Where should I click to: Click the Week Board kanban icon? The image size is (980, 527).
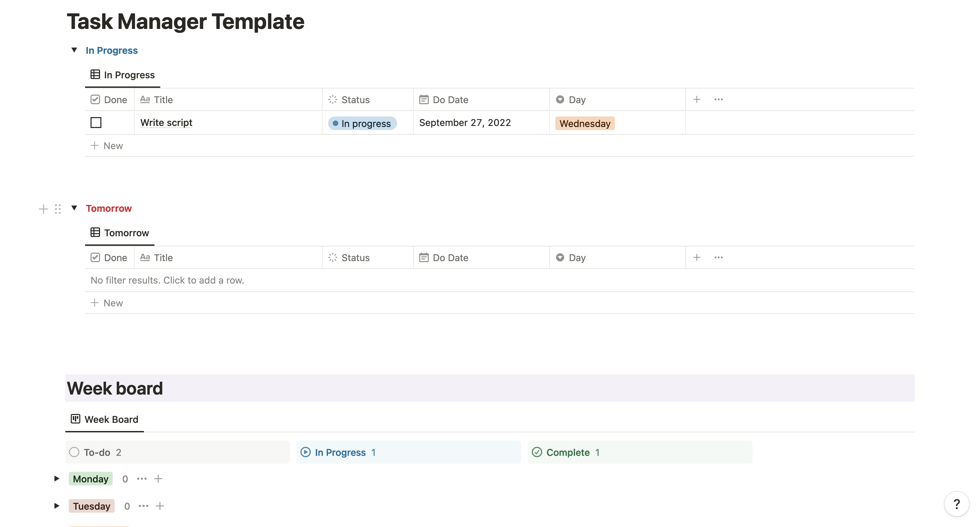click(x=75, y=418)
